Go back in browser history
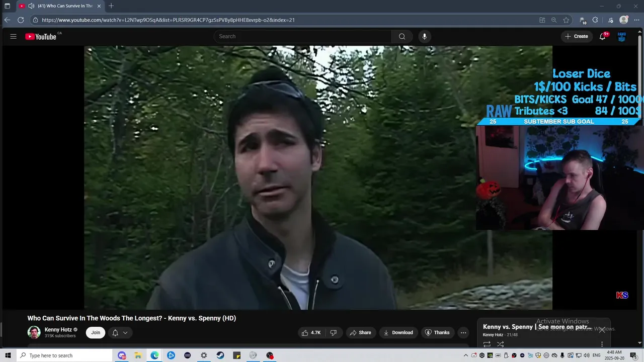This screenshot has height=362, width=644. coord(7,20)
